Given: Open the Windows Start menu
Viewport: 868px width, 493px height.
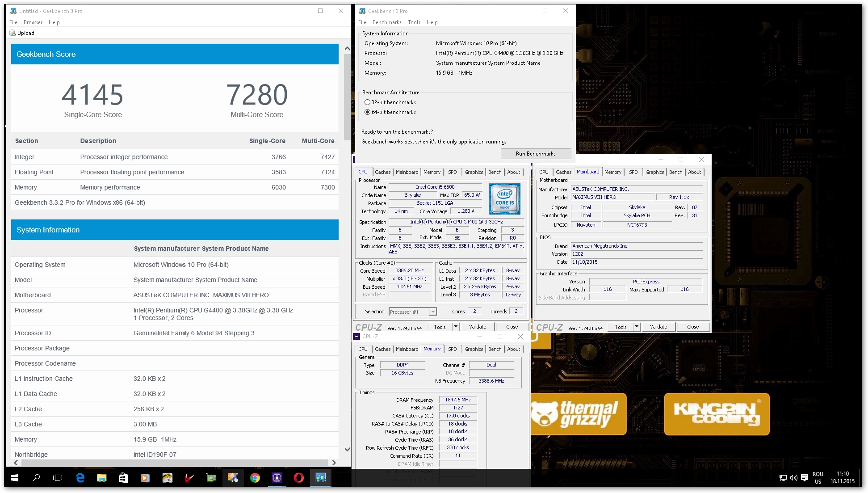Looking at the screenshot, I should [14, 478].
